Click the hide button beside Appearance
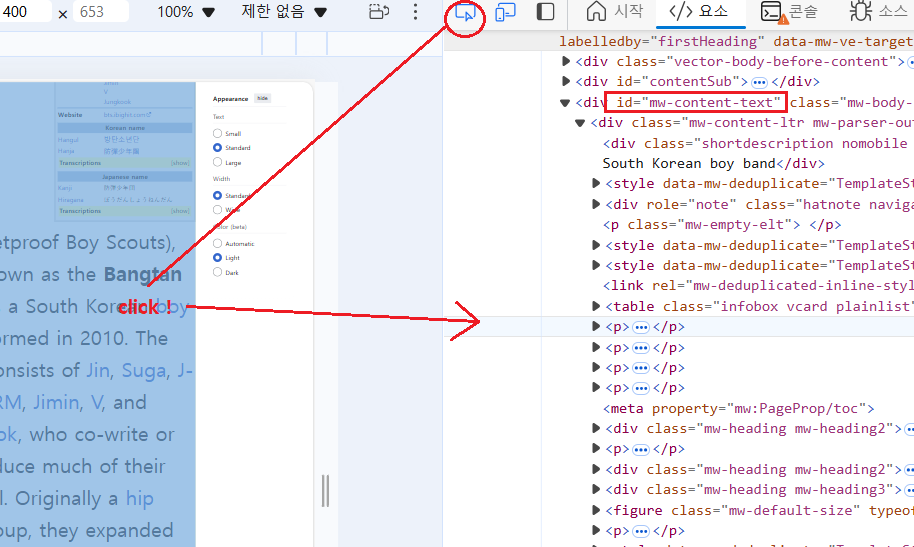The width and height of the screenshot is (914, 547). click(x=262, y=99)
